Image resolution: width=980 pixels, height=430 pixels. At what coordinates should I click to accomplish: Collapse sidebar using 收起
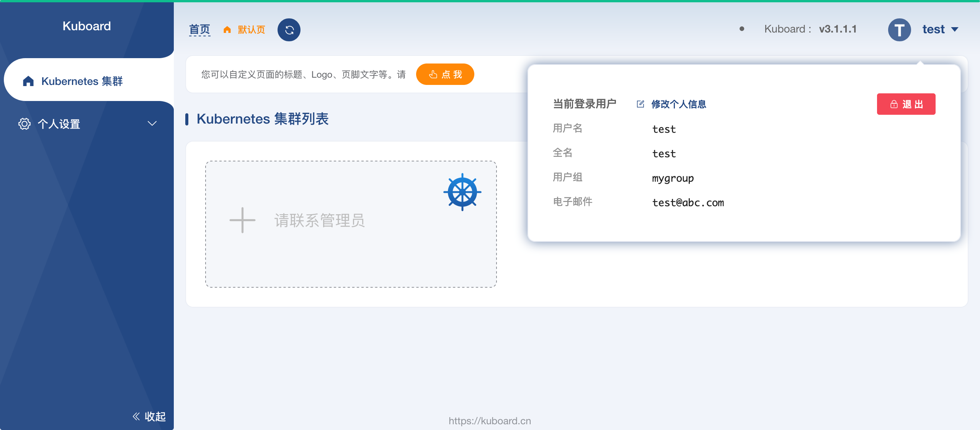click(155, 416)
